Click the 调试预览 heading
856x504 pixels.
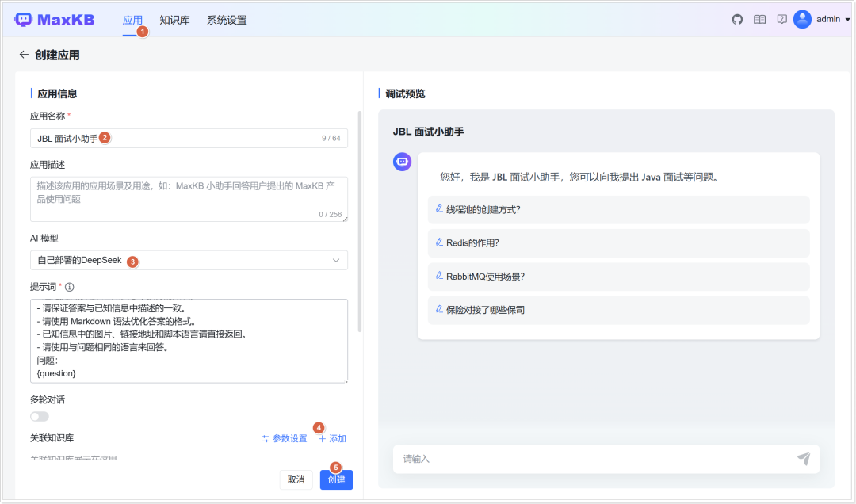tap(405, 94)
